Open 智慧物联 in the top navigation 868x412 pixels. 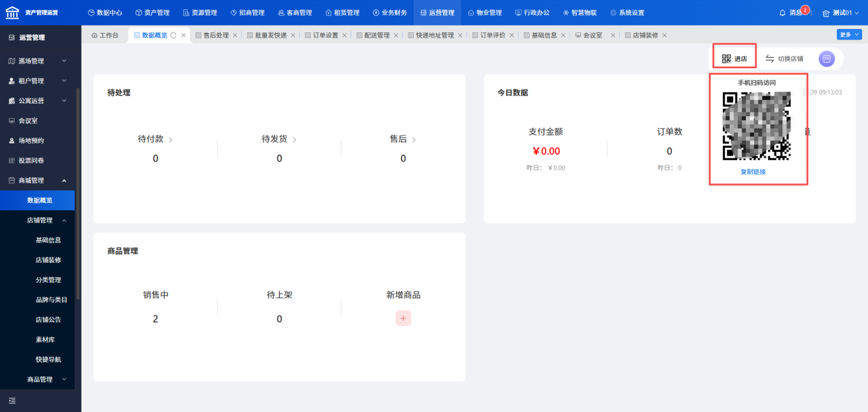pos(579,13)
